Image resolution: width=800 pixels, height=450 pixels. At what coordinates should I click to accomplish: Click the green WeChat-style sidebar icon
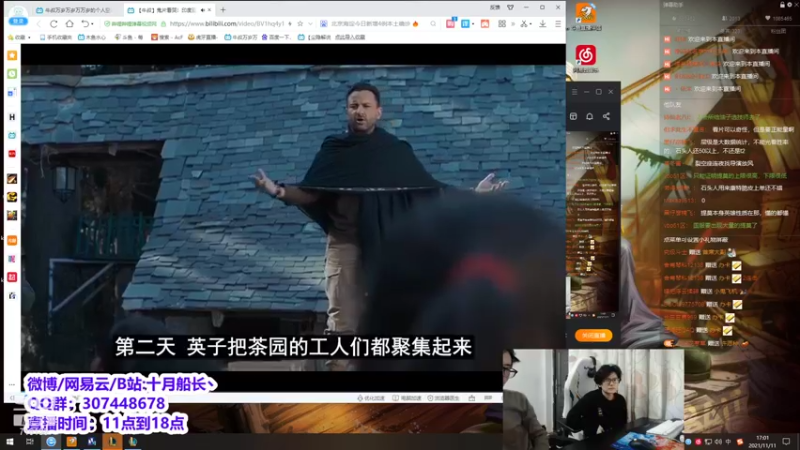pyautogui.click(x=12, y=74)
